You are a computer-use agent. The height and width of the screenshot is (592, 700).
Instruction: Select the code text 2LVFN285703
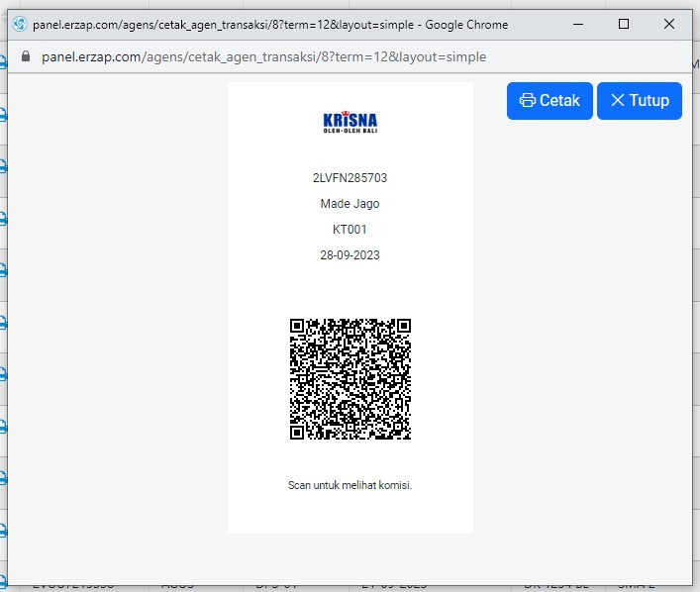(x=350, y=178)
